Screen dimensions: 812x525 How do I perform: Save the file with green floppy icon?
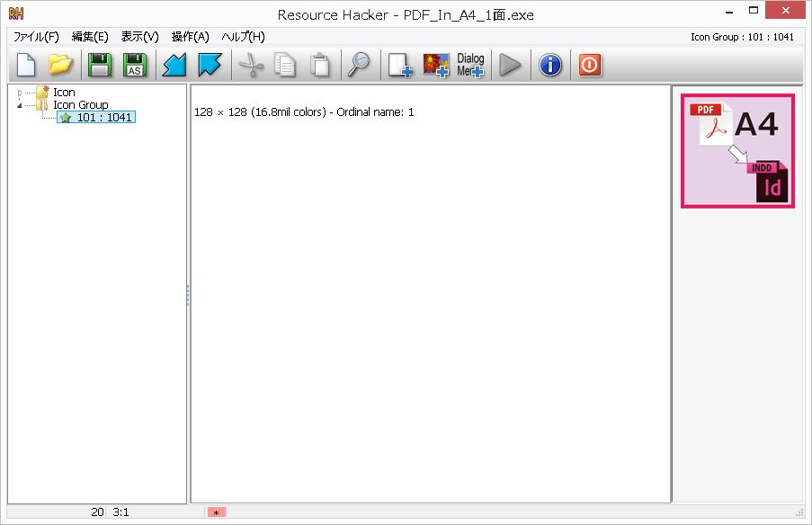point(100,66)
